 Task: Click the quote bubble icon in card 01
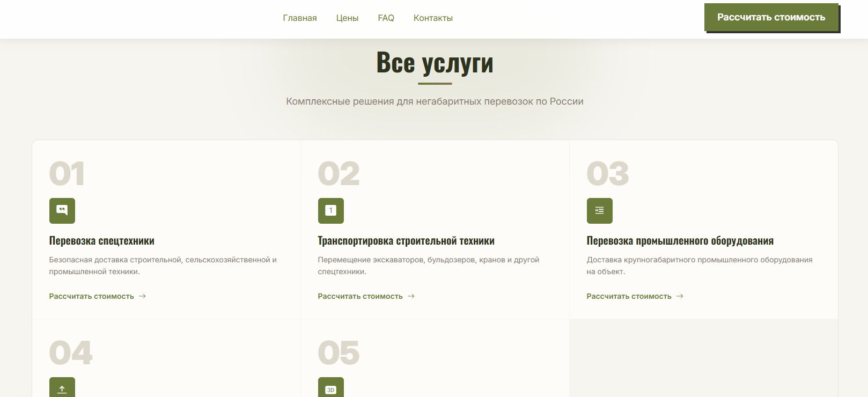click(x=62, y=211)
